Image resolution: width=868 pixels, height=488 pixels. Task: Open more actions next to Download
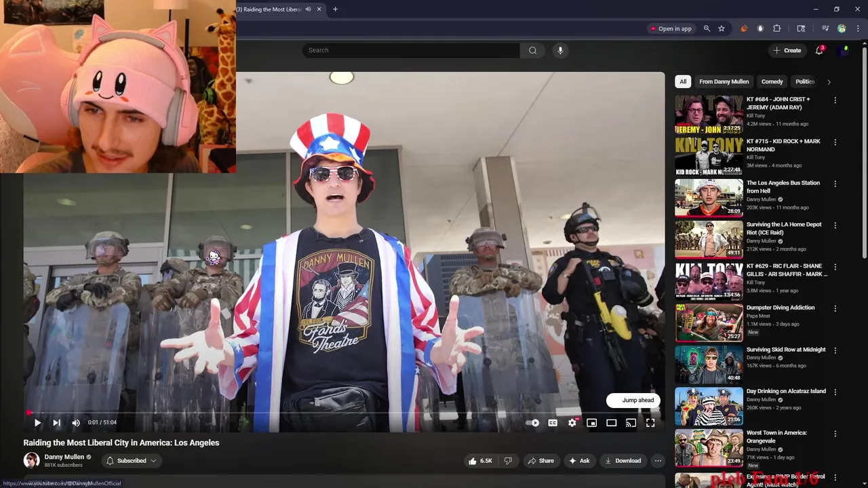pos(658,461)
